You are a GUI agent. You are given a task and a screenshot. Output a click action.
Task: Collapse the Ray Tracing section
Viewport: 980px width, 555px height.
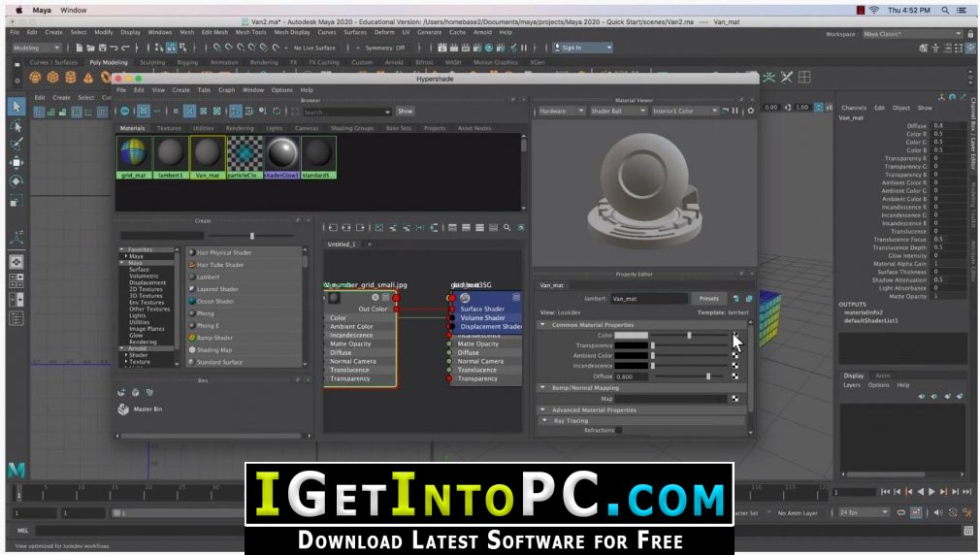(545, 421)
